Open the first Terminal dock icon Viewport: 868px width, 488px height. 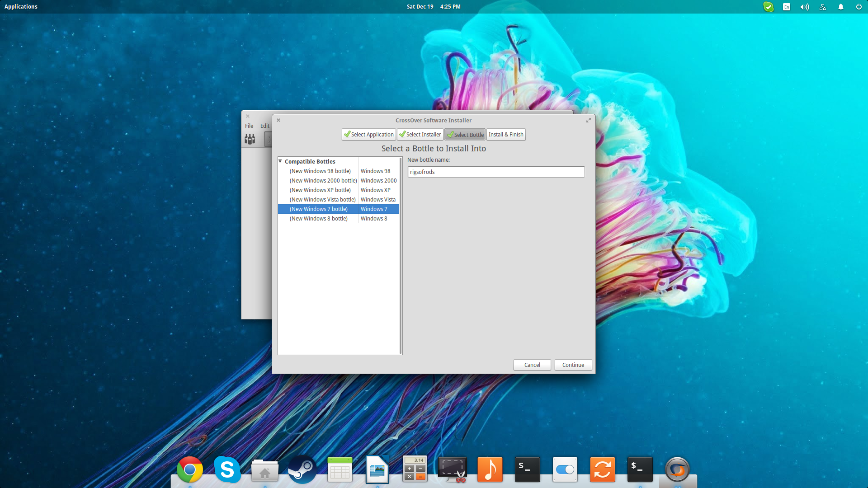(x=528, y=470)
